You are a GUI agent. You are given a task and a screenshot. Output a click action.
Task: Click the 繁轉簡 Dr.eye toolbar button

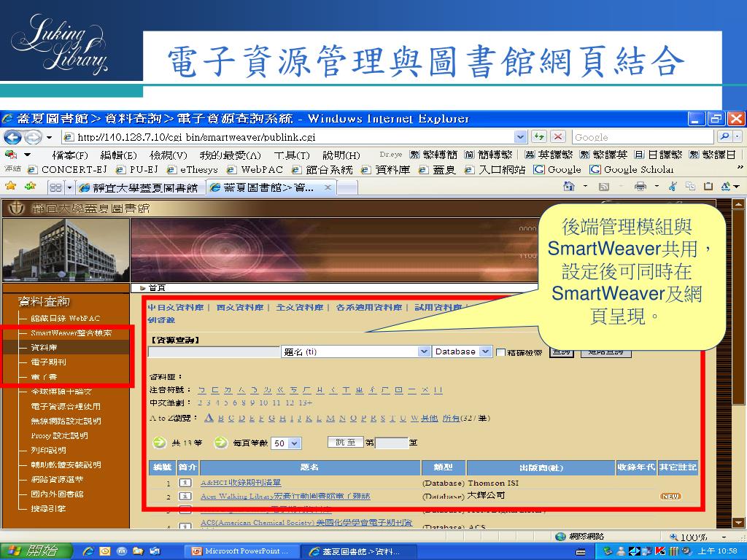click(433, 155)
